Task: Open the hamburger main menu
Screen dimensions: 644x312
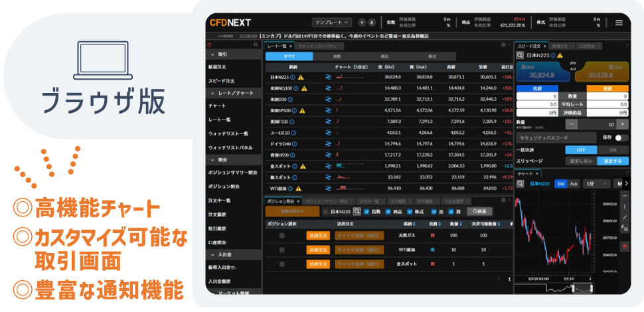Action: pos(619,23)
